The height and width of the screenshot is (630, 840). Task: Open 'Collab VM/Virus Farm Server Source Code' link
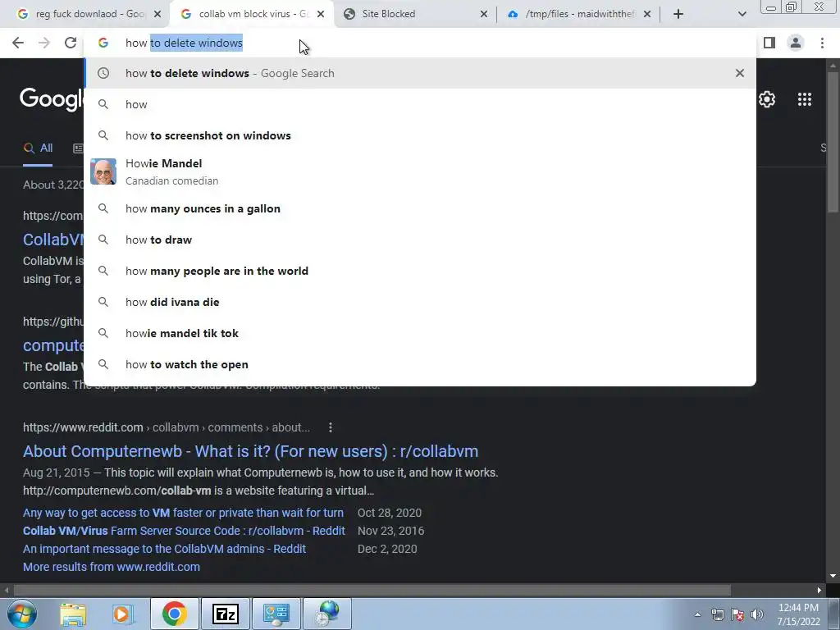click(184, 531)
